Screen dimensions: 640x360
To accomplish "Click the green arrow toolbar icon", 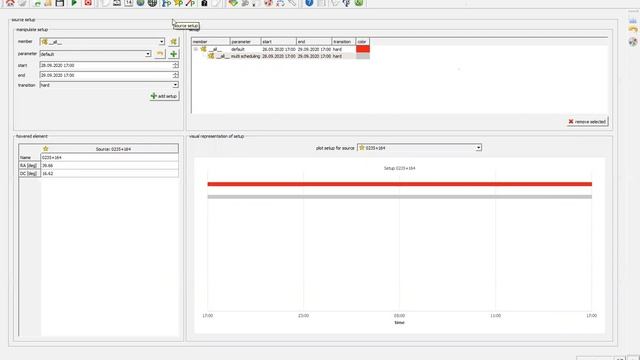I will coord(37,3).
